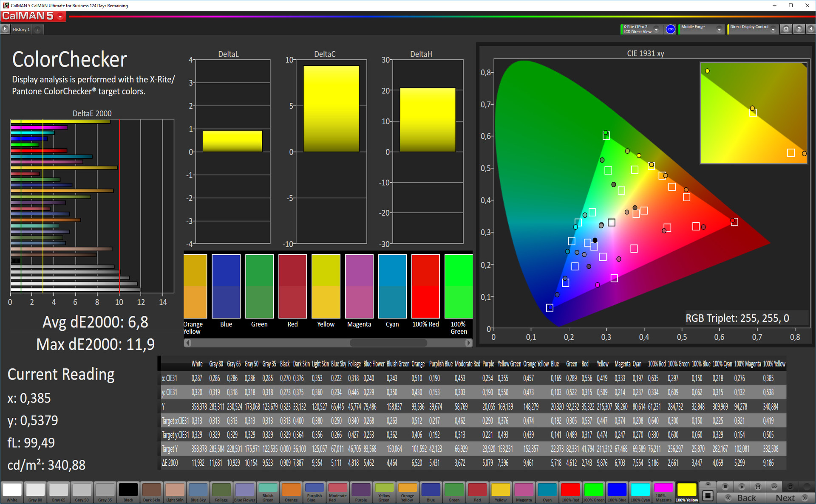
Task: Select the Gray 80 patch
Action: (35, 493)
